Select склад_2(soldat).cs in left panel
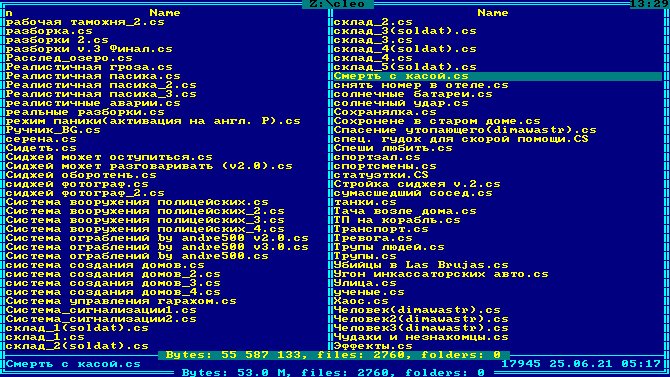This screenshot has height=377, width=670. point(77,346)
